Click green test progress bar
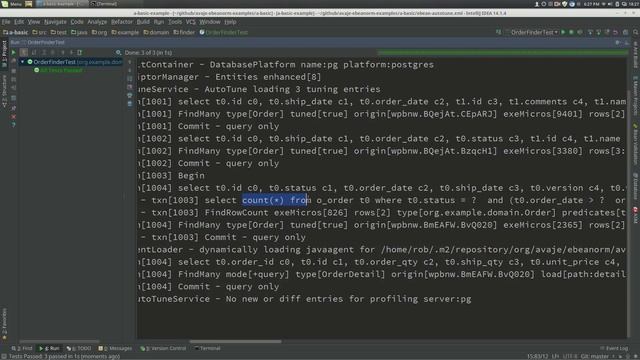This screenshot has height=360, width=640. (x=503, y=53)
